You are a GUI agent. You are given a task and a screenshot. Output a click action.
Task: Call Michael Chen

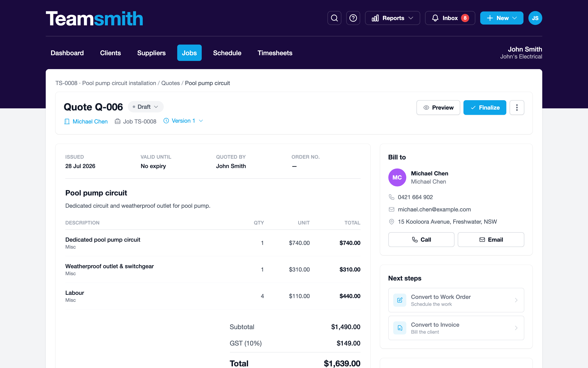[x=421, y=240]
